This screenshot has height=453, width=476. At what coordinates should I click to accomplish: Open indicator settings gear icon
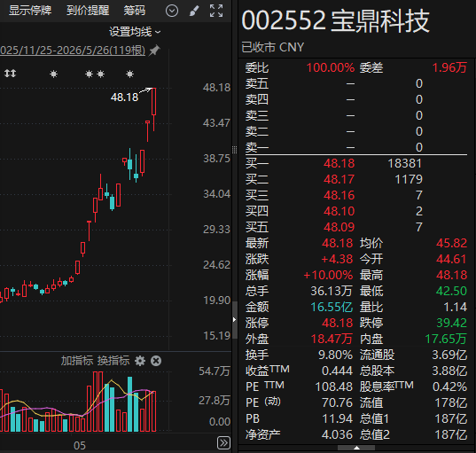click(140, 361)
